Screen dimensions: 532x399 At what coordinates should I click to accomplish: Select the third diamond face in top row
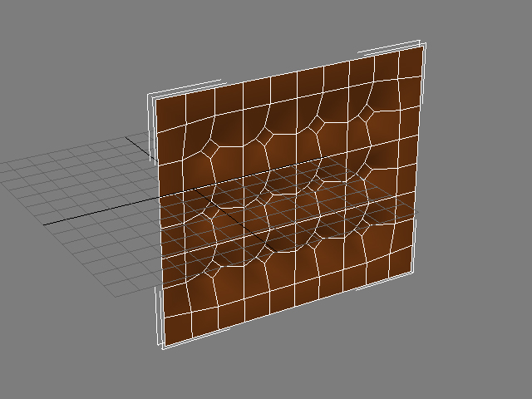[x=316, y=123]
